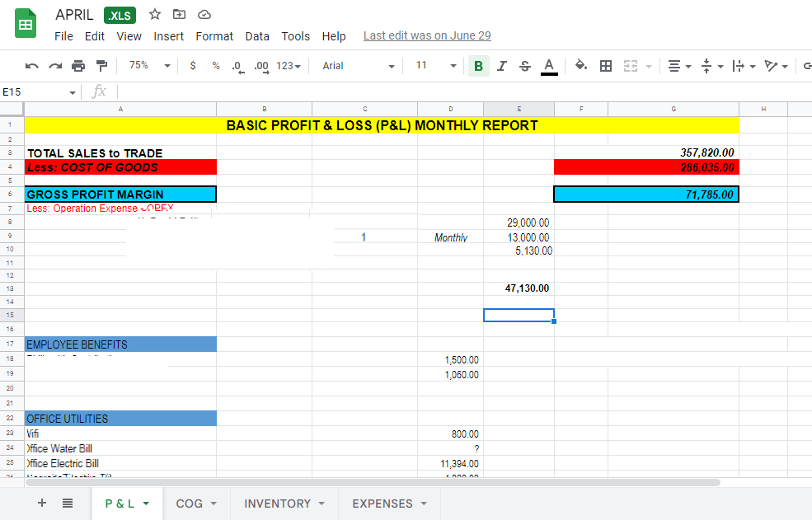Toggle Italic formatting

[x=501, y=66]
